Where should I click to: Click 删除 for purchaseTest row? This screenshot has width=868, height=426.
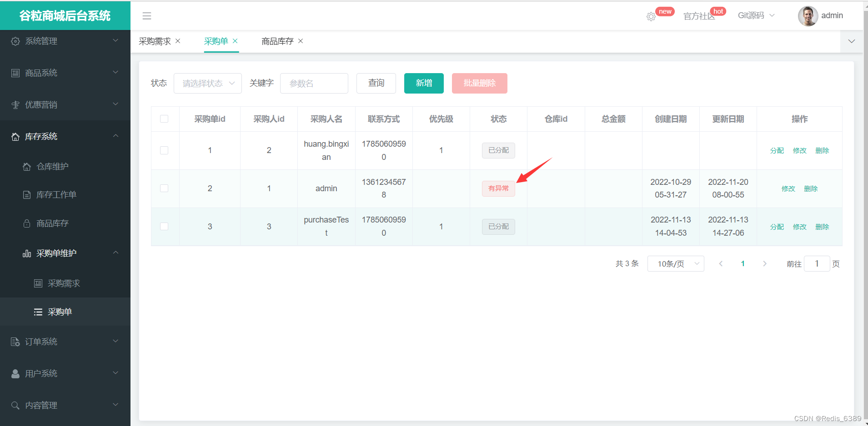click(823, 227)
